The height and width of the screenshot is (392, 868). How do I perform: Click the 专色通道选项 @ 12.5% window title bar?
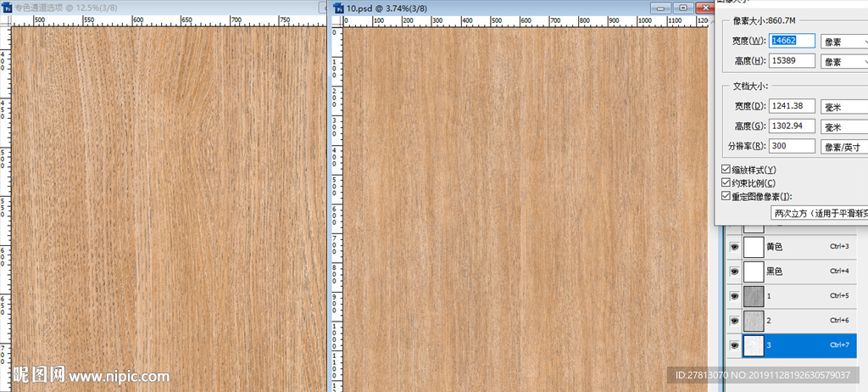(x=65, y=8)
